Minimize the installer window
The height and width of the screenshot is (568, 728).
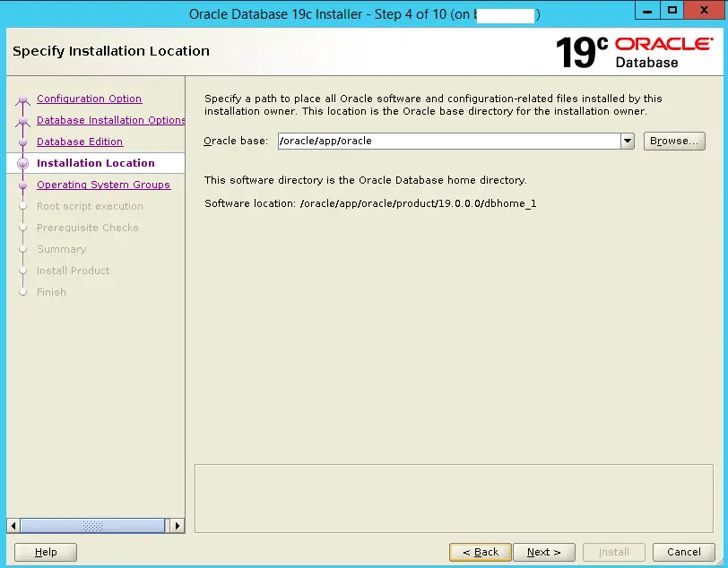coord(647,10)
